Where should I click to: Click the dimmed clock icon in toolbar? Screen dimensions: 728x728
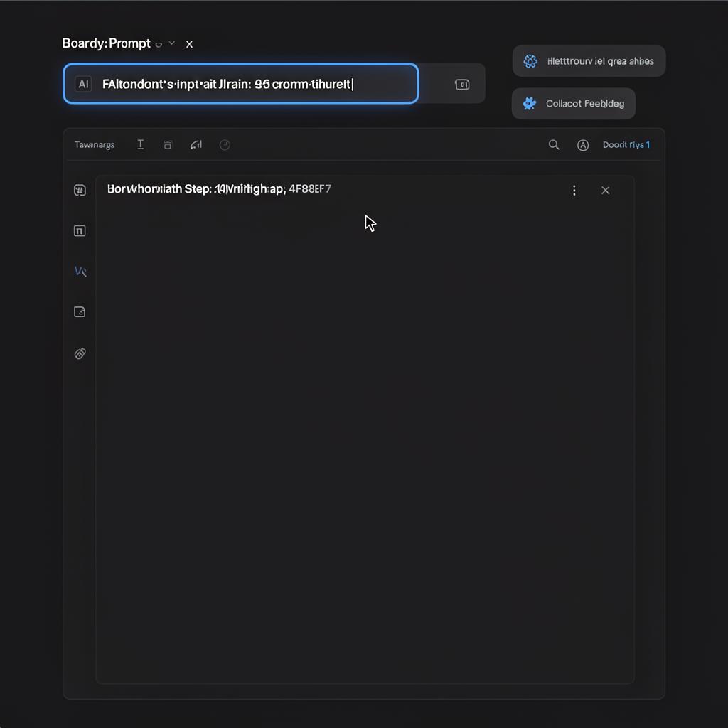pos(225,145)
